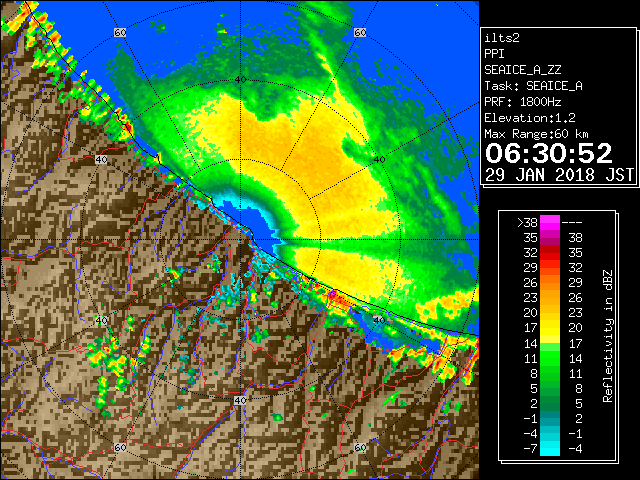This screenshot has width=640, height=480.
Task: Pick the magenta swatch atop the legend
Action: [550, 223]
